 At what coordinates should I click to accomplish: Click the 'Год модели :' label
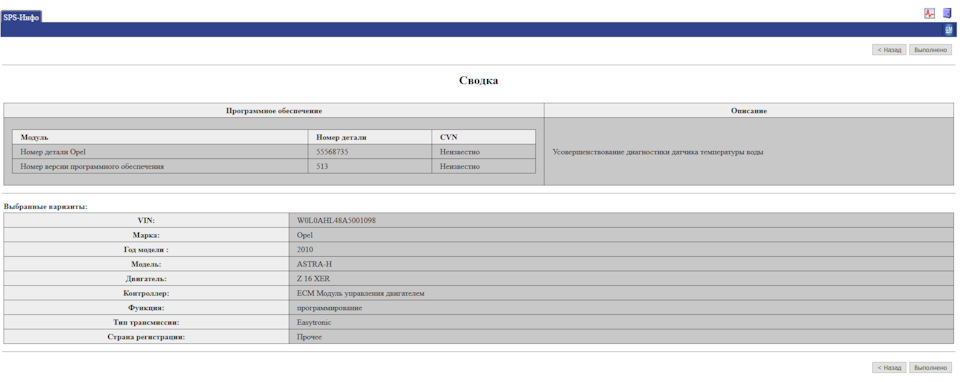[146, 250]
